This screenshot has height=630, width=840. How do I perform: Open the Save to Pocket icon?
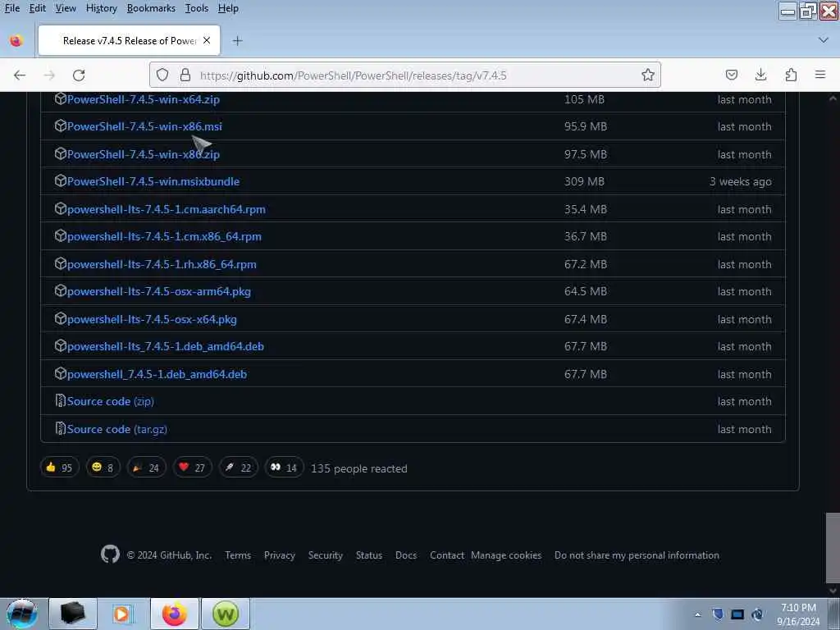[731, 75]
